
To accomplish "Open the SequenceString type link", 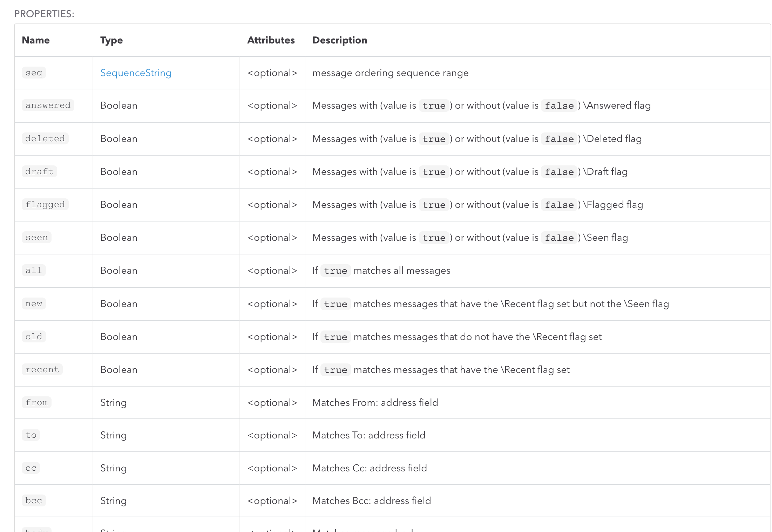I will point(136,73).
